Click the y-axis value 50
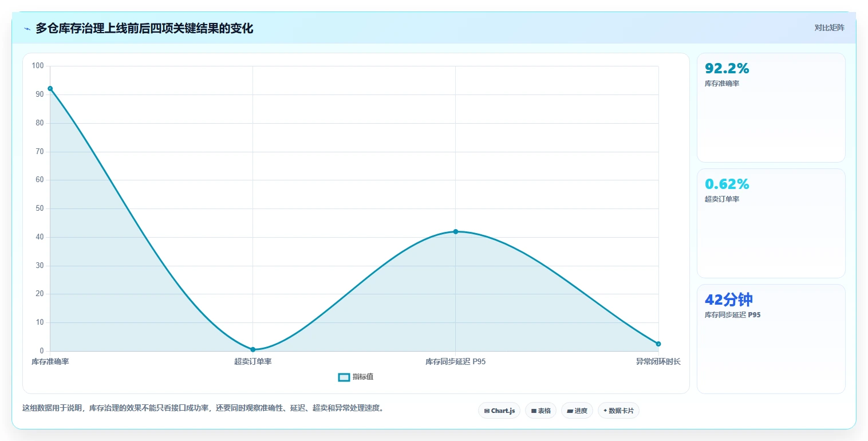 coord(40,208)
